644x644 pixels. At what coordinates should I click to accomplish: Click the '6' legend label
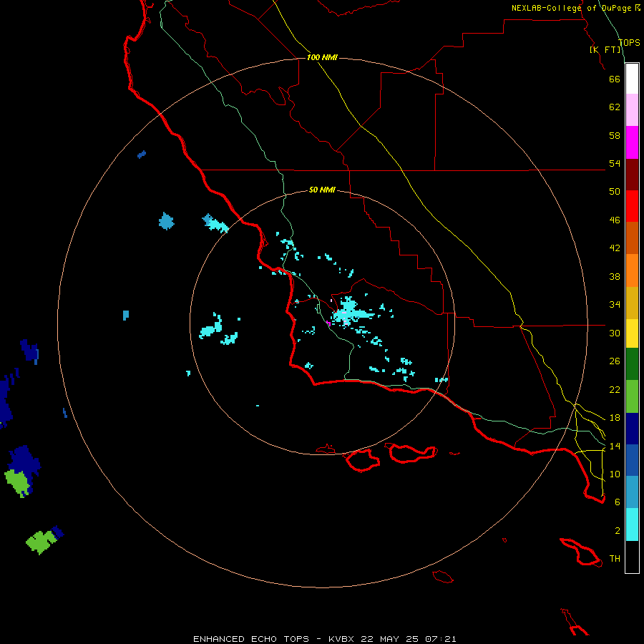[618, 502]
